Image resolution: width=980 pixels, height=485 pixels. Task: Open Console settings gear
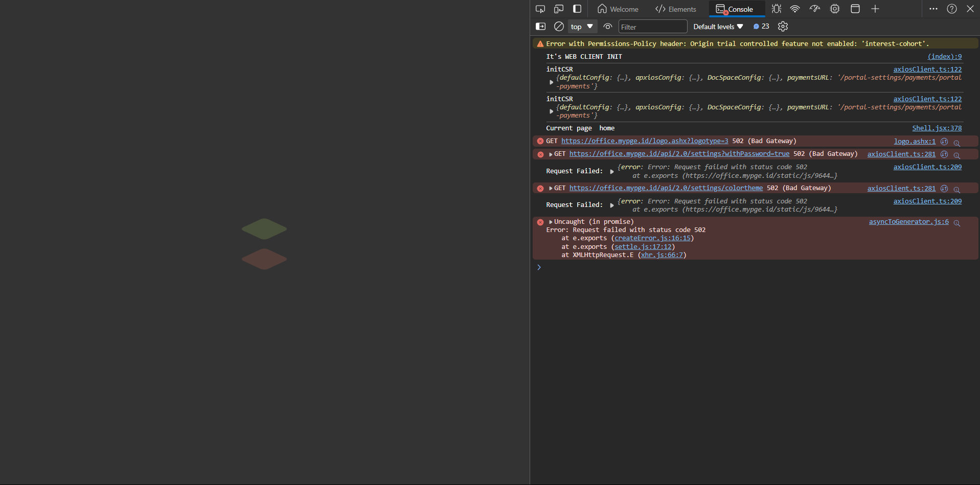pos(783,27)
